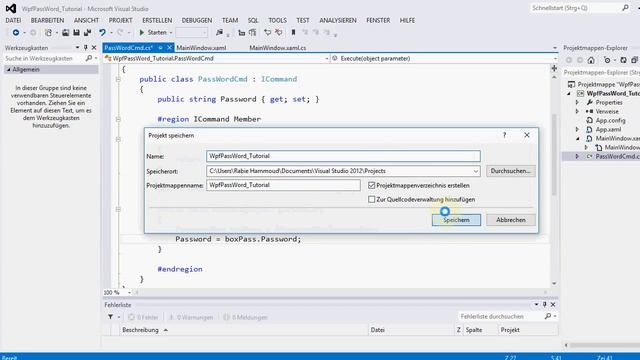This screenshot has width=640, height=360.
Task: Click the save all toolbar icon
Action: coord(87,32)
